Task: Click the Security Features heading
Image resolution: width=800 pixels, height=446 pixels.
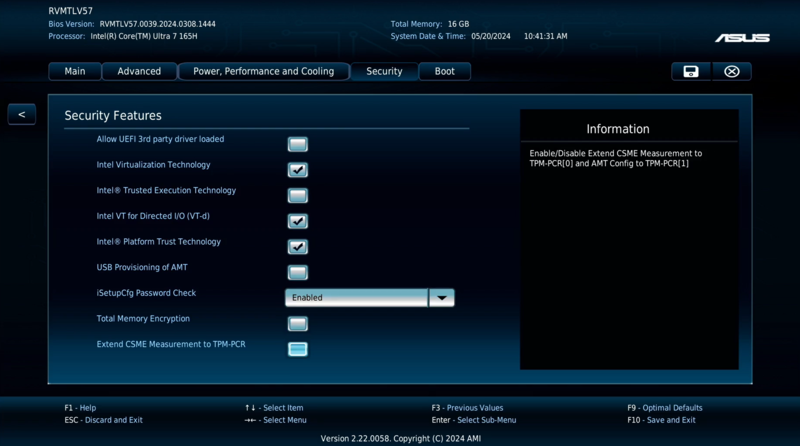Action: pos(113,115)
